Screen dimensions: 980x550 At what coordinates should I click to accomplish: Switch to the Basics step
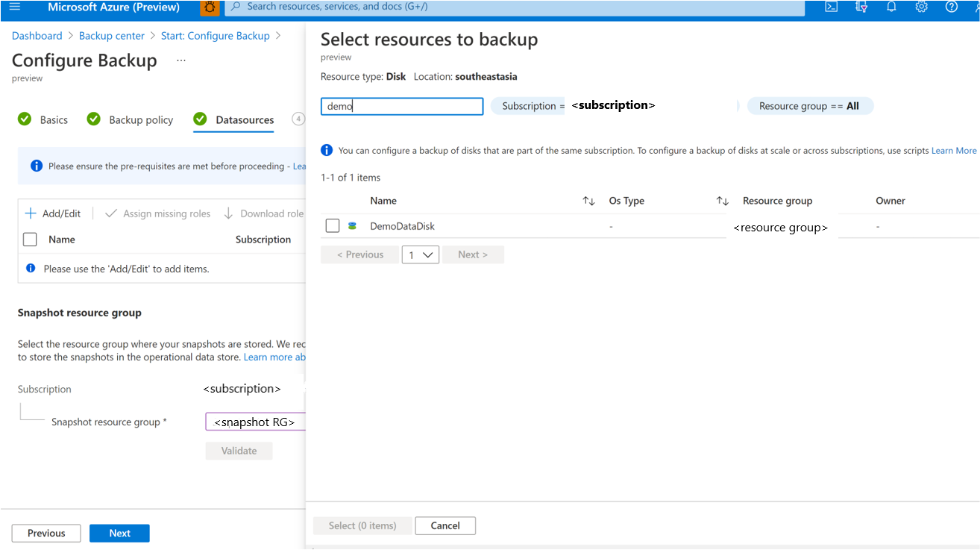tap(53, 119)
